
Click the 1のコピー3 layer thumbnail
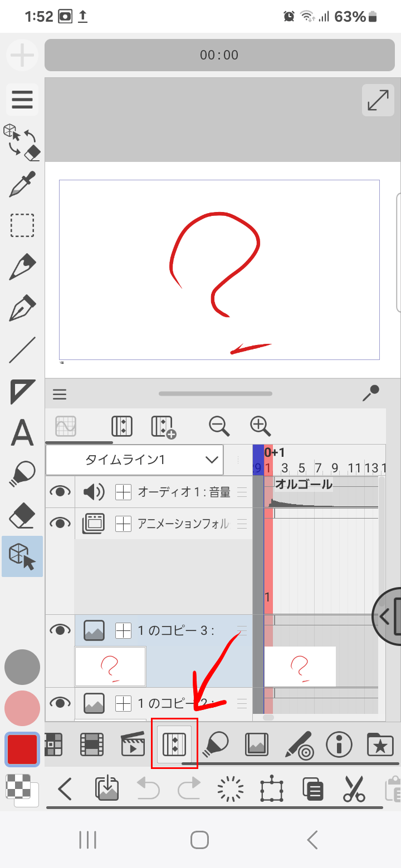pyautogui.click(x=110, y=666)
